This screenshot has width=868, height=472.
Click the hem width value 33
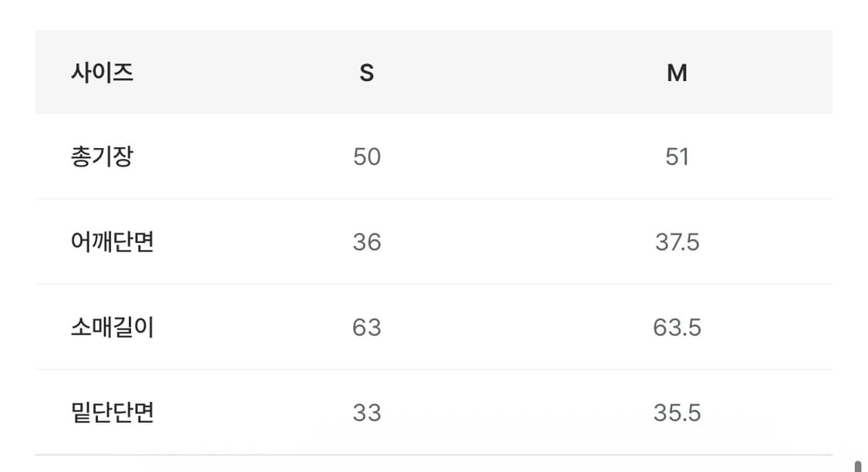coord(366,413)
